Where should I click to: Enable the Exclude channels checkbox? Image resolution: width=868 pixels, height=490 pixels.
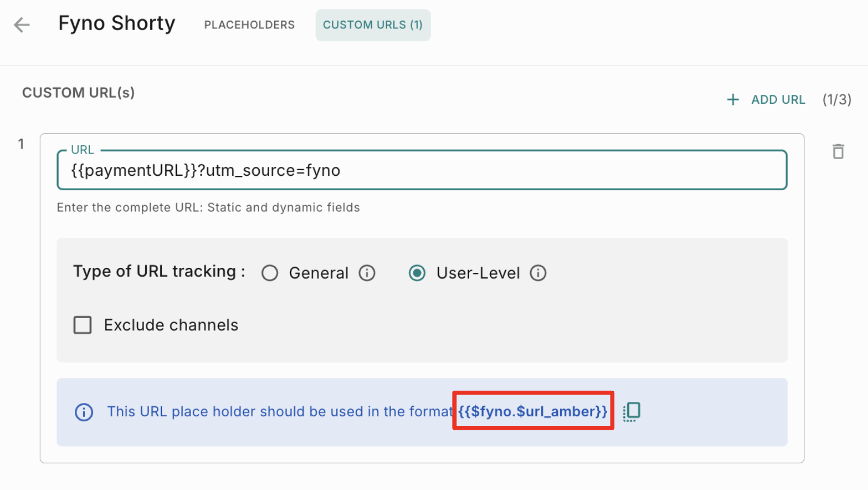83,325
